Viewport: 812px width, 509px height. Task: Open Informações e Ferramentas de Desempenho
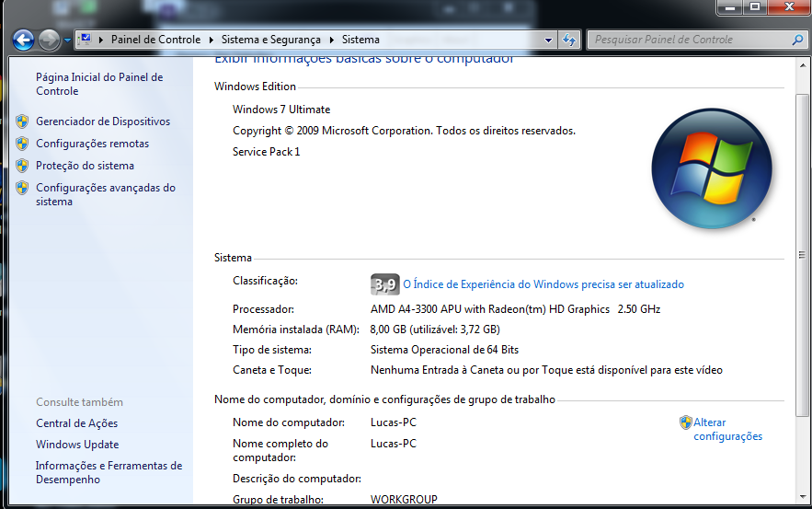click(x=109, y=473)
